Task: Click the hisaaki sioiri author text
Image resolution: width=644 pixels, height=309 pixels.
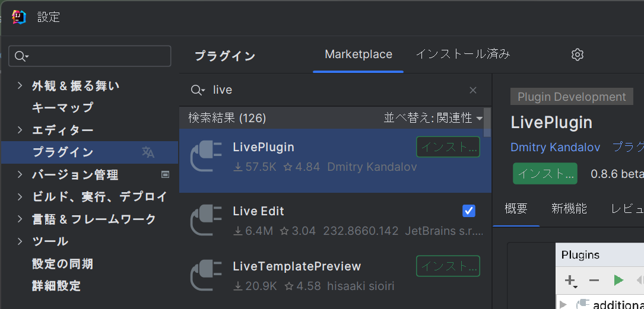Action: [x=361, y=286]
